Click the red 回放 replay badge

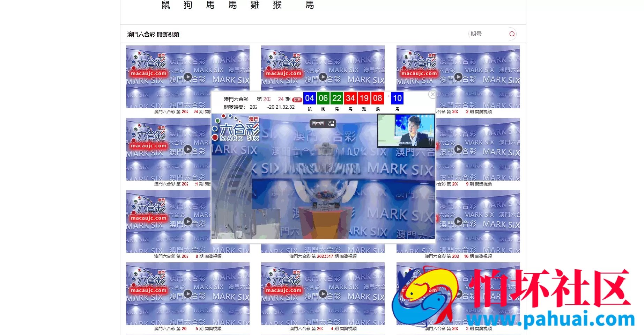pyautogui.click(x=297, y=100)
